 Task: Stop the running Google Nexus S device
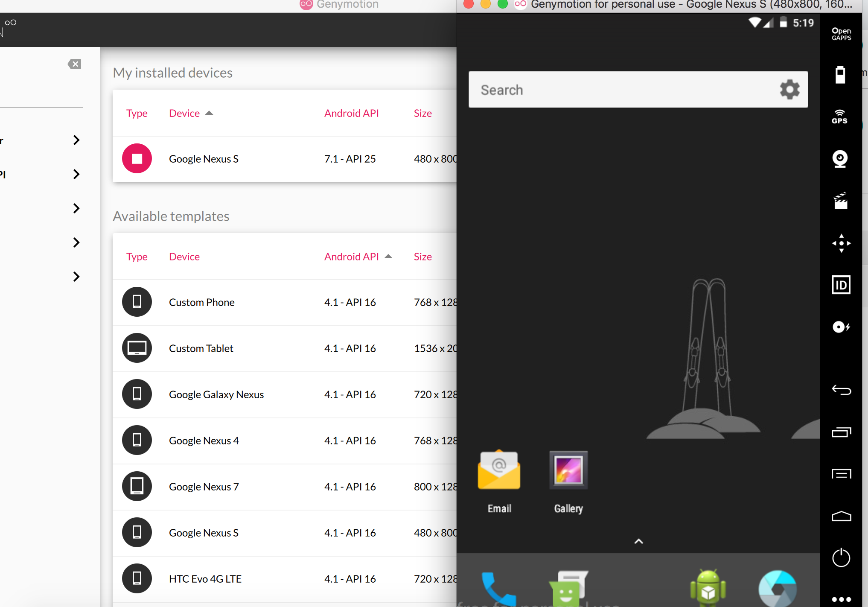tap(137, 159)
